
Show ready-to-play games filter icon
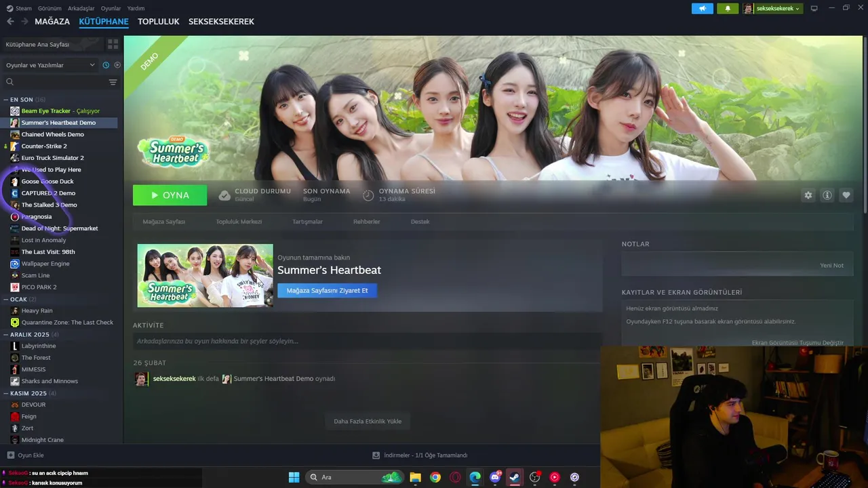[x=117, y=65]
